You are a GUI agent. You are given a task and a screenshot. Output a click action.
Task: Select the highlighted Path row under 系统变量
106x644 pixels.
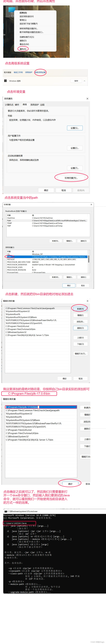coord(47,257)
